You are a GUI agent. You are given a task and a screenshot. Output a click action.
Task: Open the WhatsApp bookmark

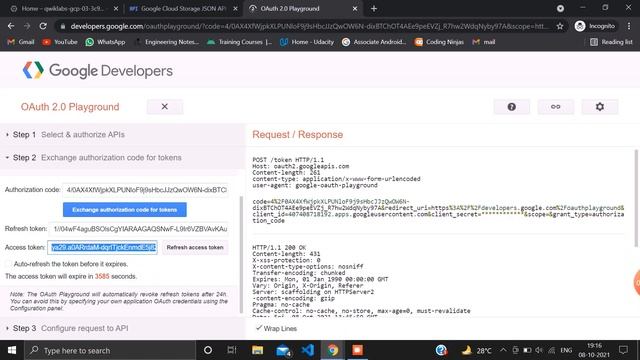coord(105,42)
